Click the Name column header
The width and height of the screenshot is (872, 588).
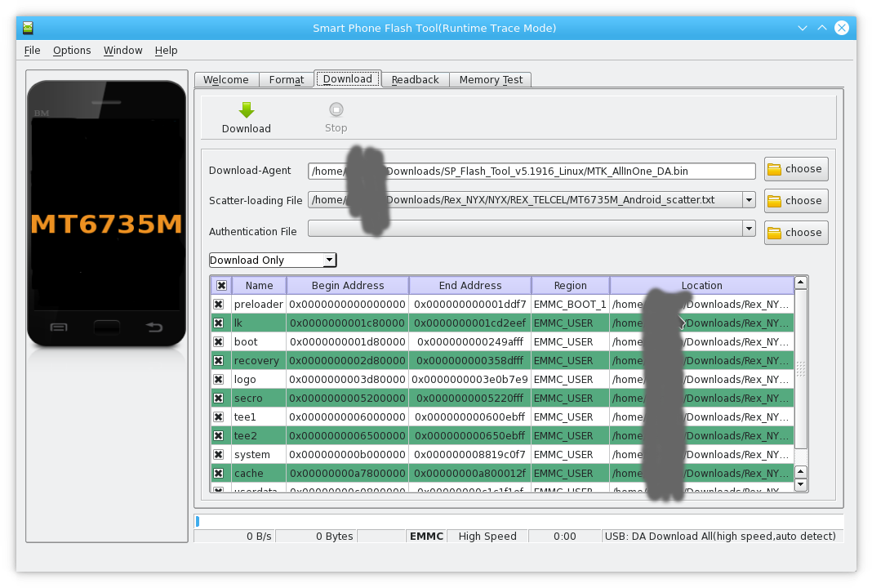point(259,285)
